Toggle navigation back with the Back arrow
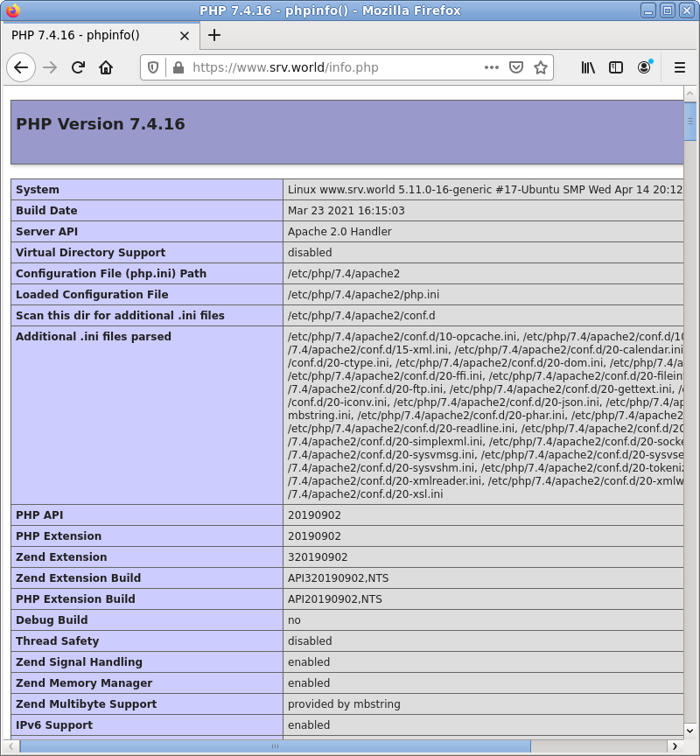700x756 pixels. 21,66
